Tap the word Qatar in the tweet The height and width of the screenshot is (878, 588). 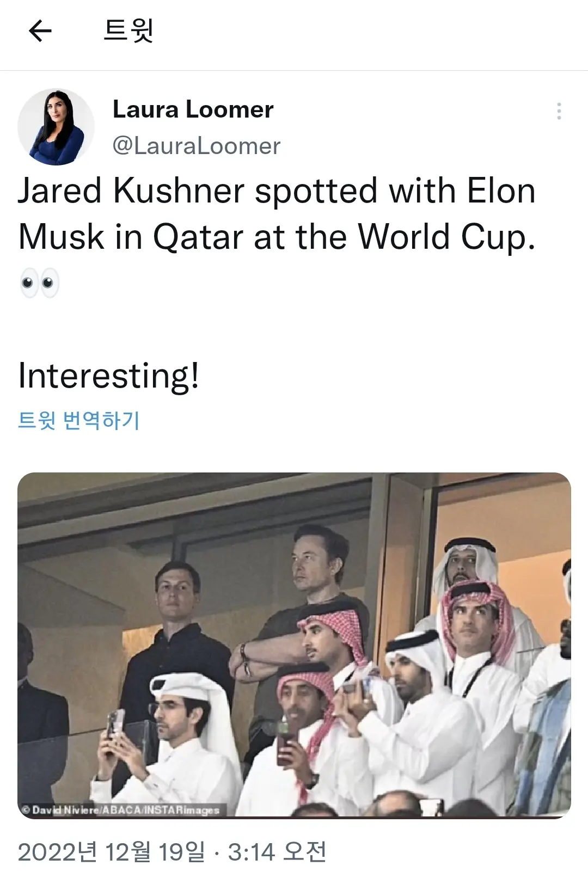(198, 238)
